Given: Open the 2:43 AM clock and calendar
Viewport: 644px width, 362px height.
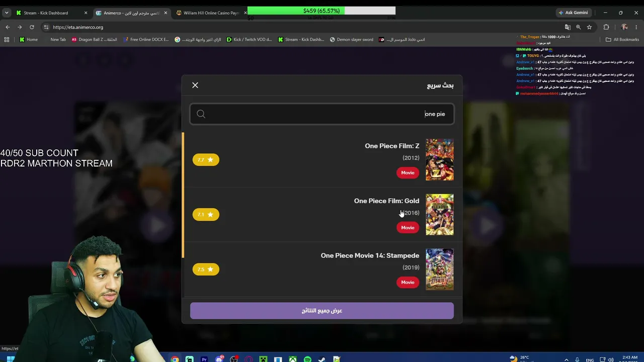Looking at the screenshot, I should point(629,359).
